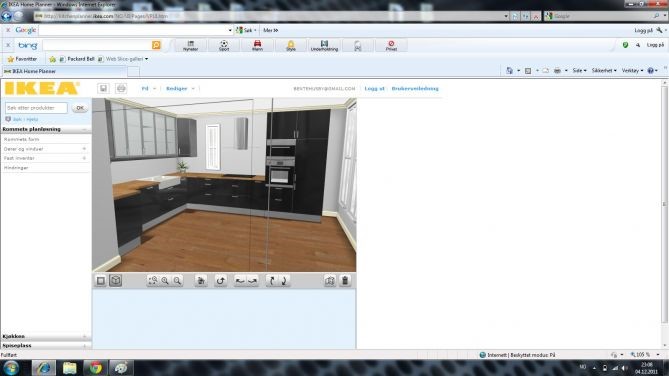The image size is (669, 376).
Task: Save the plan with floppy disk icon
Action: [x=103, y=88]
